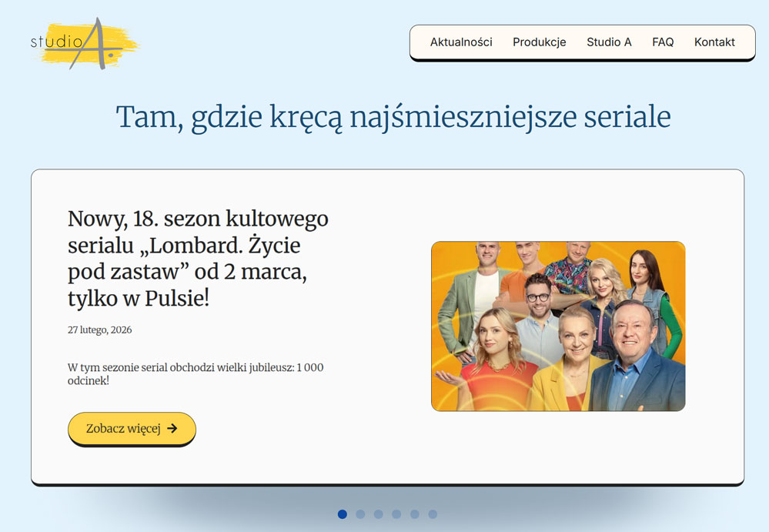Open the Lombard 18th season article headline

point(198,259)
